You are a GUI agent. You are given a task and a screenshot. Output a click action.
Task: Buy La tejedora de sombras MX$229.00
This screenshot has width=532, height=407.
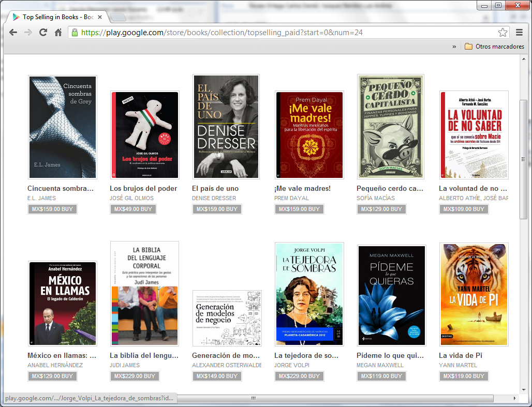click(x=299, y=376)
